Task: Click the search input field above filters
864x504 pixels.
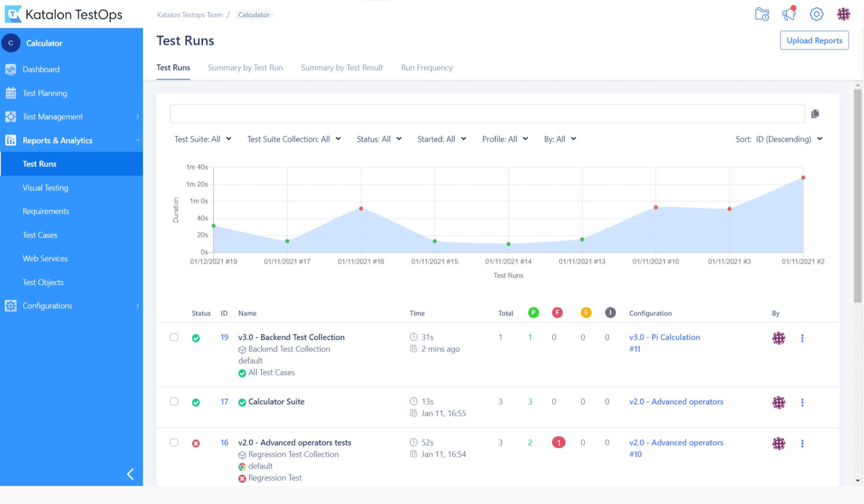Action: pyautogui.click(x=487, y=114)
